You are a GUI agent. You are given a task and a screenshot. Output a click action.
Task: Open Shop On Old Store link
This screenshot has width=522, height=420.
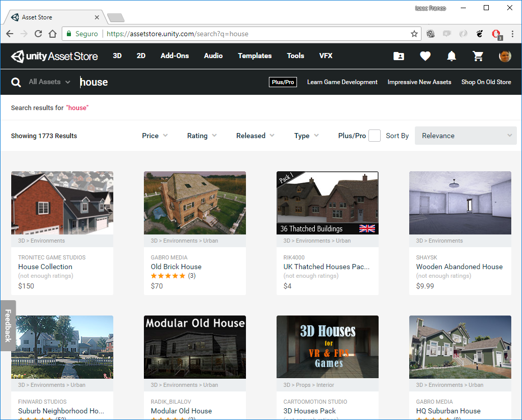coord(486,82)
